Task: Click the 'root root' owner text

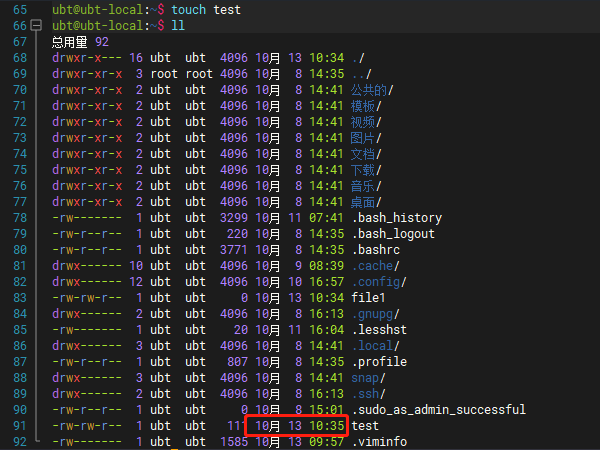Action: tap(182, 74)
